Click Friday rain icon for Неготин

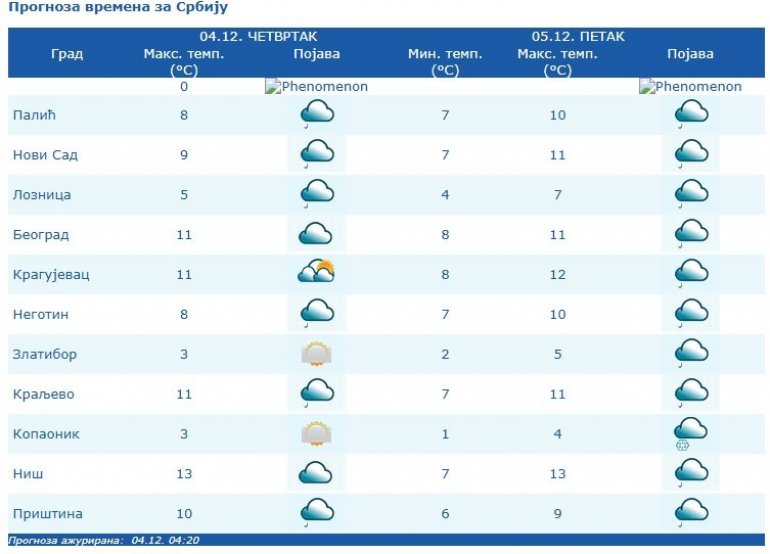[x=691, y=314]
